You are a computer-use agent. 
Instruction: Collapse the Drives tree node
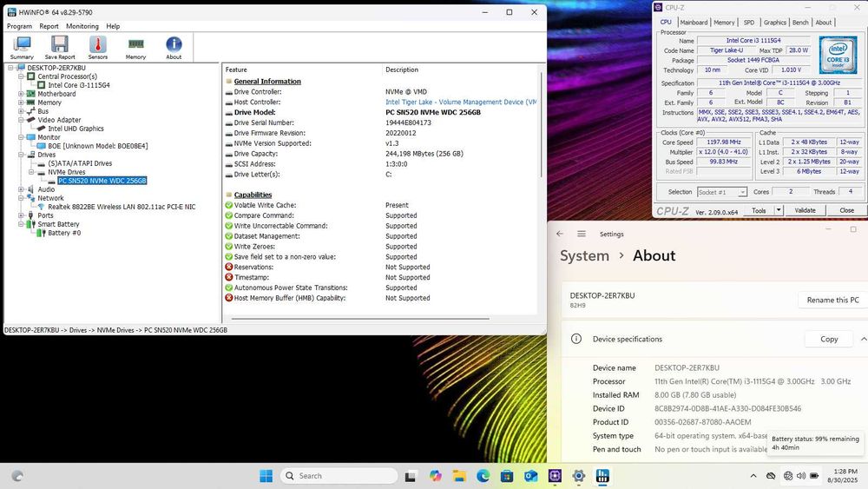21,155
